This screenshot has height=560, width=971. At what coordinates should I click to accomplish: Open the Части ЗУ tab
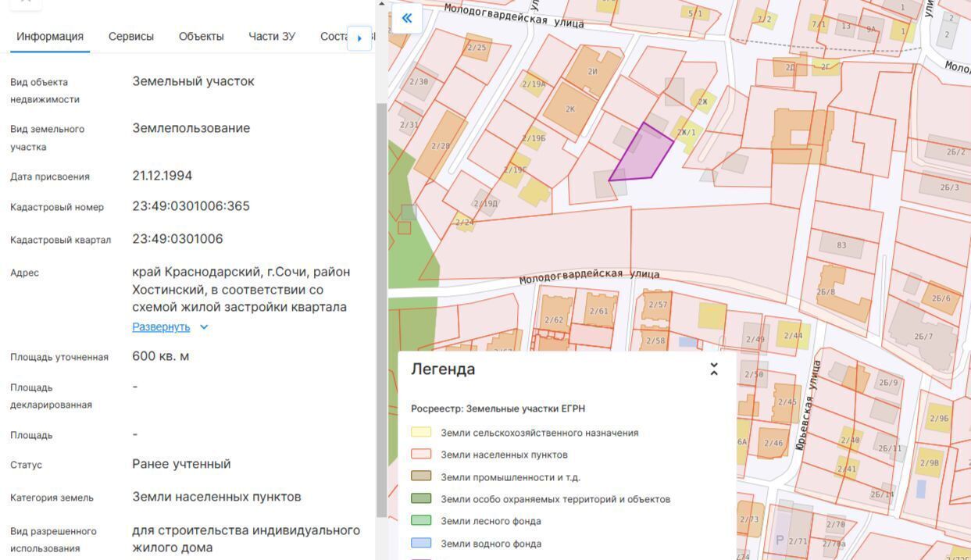(x=272, y=36)
